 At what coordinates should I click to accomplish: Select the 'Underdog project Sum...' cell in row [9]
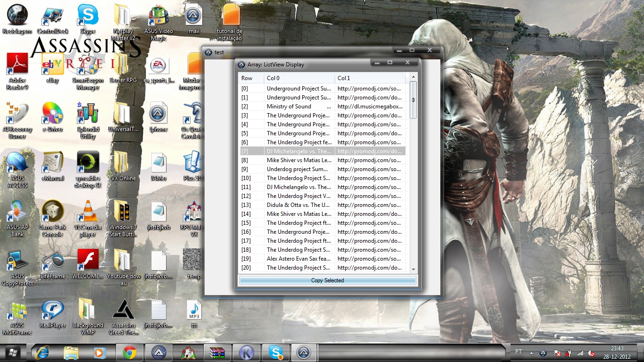pos(299,169)
